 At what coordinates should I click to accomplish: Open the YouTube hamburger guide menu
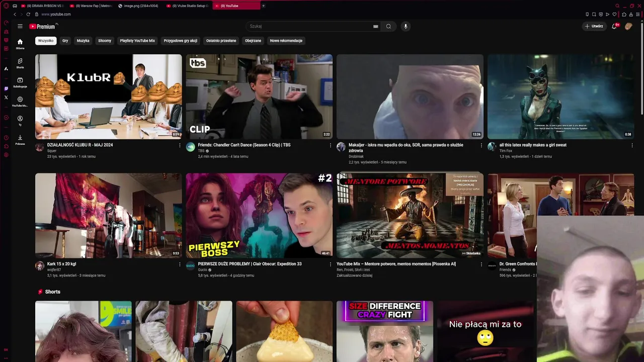(20, 26)
